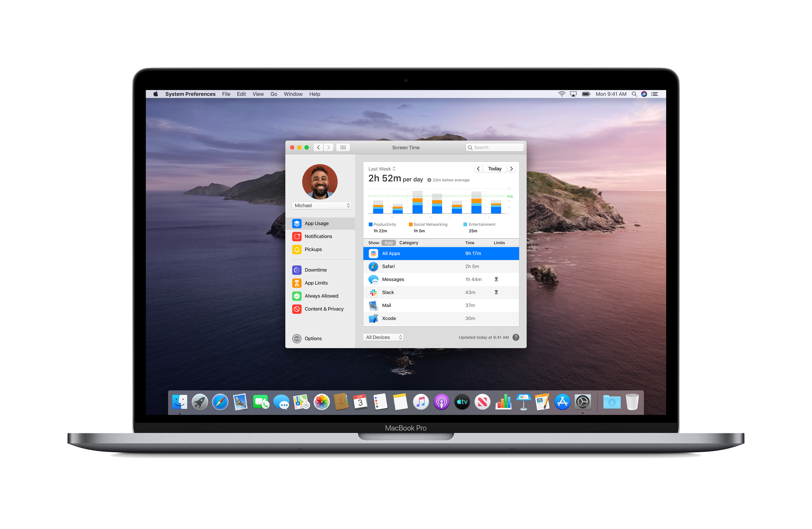Open Launchpad from the Dock
This screenshot has width=812, height=529.
click(200, 402)
